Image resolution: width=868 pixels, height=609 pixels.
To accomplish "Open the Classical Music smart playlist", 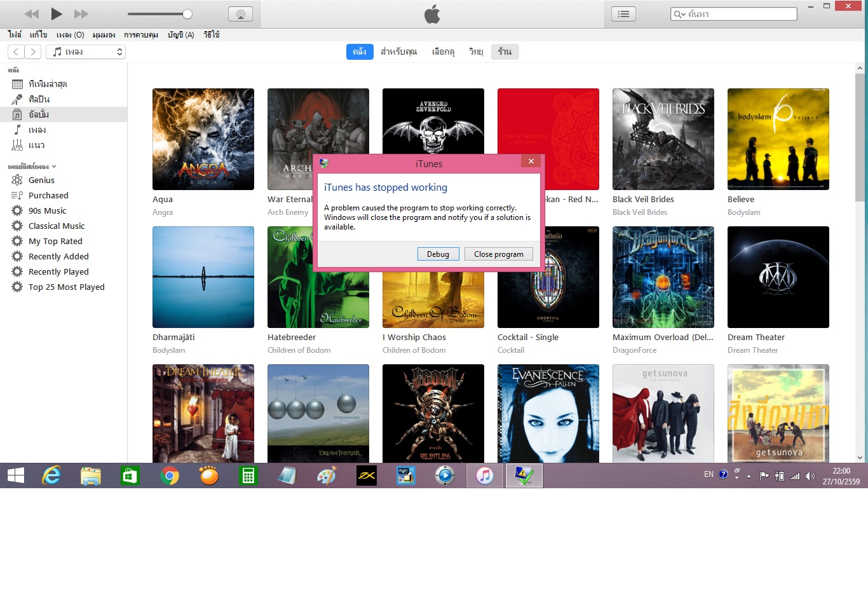I will [57, 226].
